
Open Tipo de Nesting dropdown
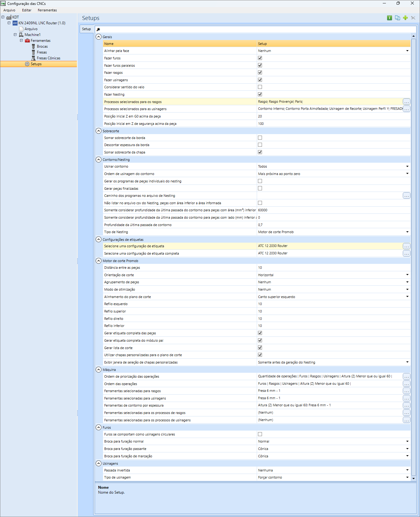[x=407, y=232]
